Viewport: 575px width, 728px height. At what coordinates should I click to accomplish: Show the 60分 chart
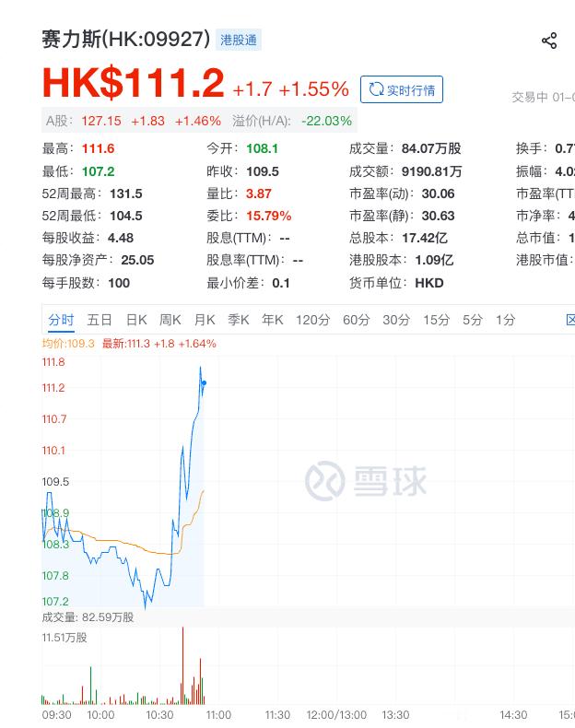pyautogui.click(x=357, y=320)
